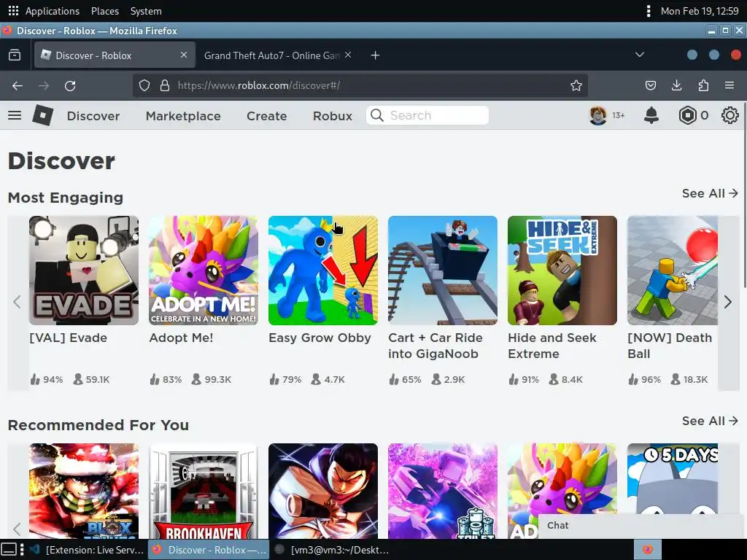
Task: Open the Roblox notifications bell
Action: point(651,115)
